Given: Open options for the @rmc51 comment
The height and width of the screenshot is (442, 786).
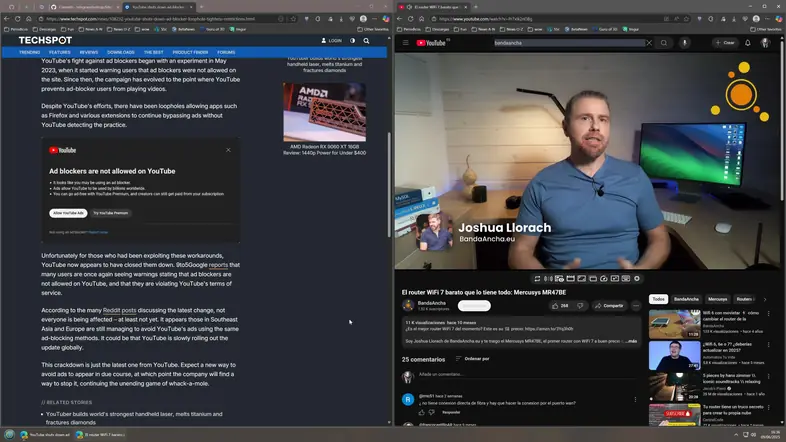Looking at the screenshot, I should (635, 399).
